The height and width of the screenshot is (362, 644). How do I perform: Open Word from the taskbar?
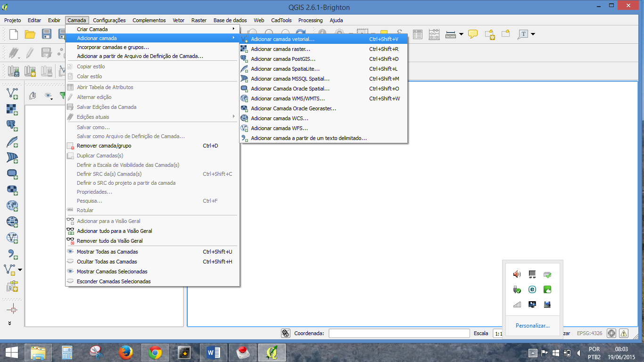214,352
